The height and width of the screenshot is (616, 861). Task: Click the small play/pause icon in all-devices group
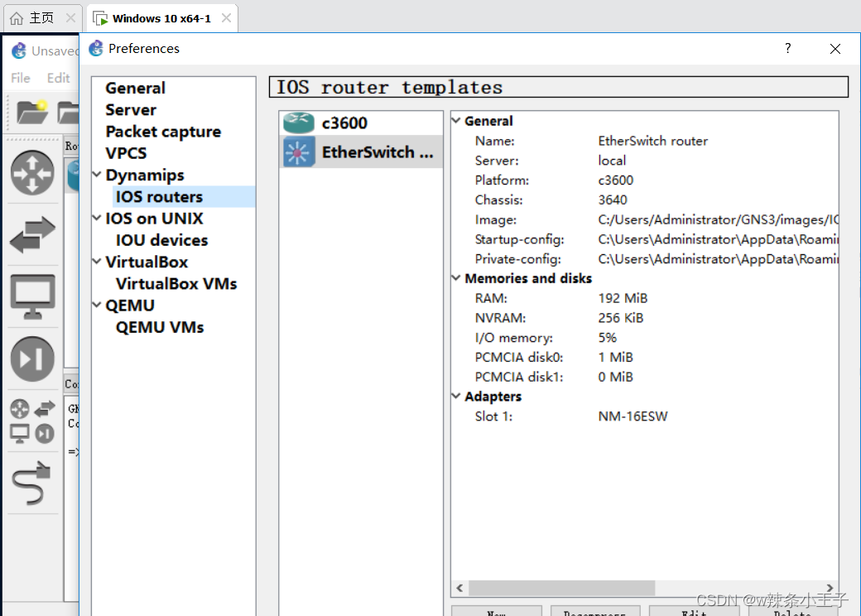45,434
